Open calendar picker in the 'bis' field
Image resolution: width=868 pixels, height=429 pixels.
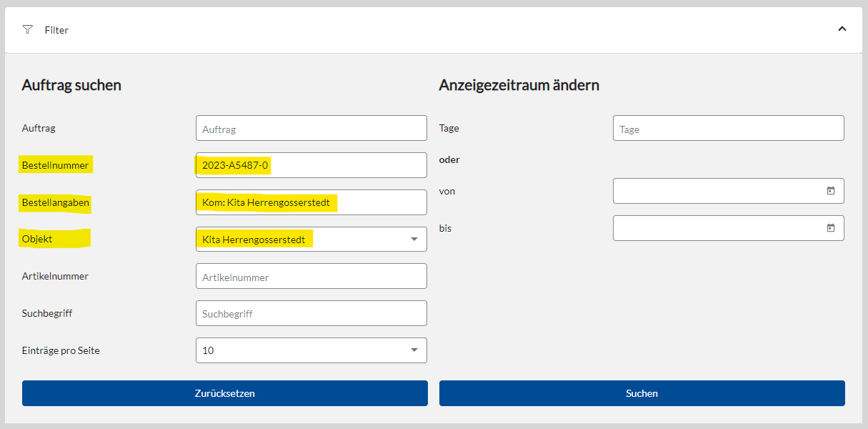pos(831,228)
